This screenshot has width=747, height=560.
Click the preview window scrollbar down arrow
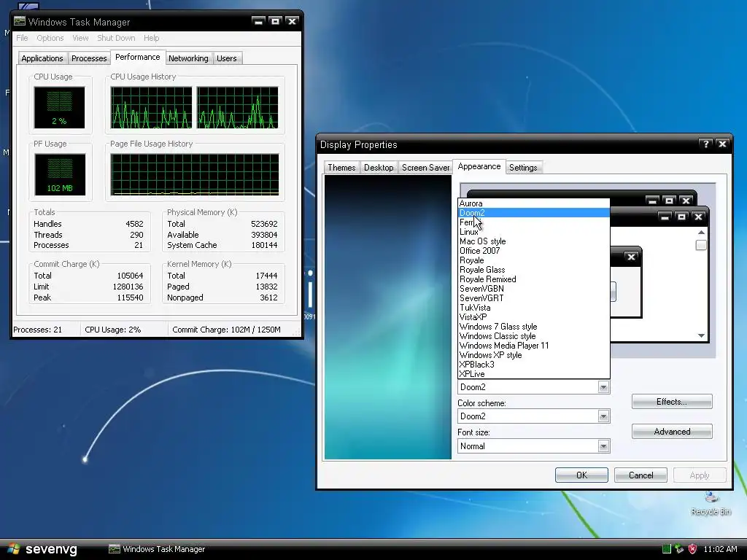pos(701,335)
